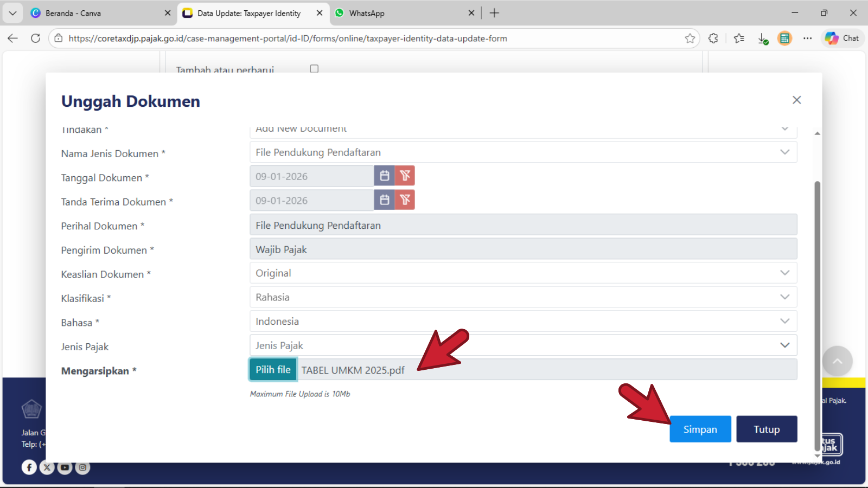Screen dimensions: 868x488
Task: Open the Keaslian Dokumen dropdown
Action: tap(523, 273)
